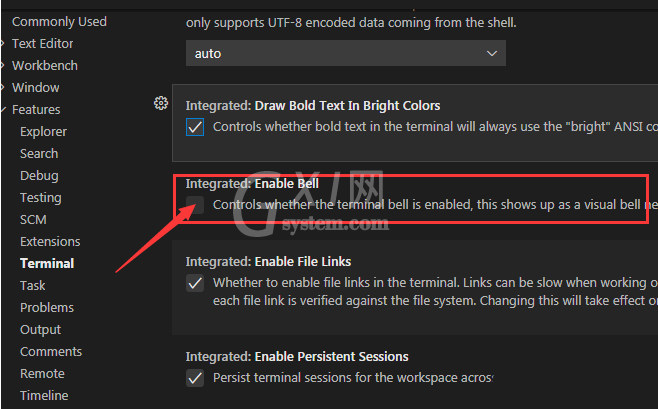Enable the terminal bell checkbox

pyautogui.click(x=195, y=205)
